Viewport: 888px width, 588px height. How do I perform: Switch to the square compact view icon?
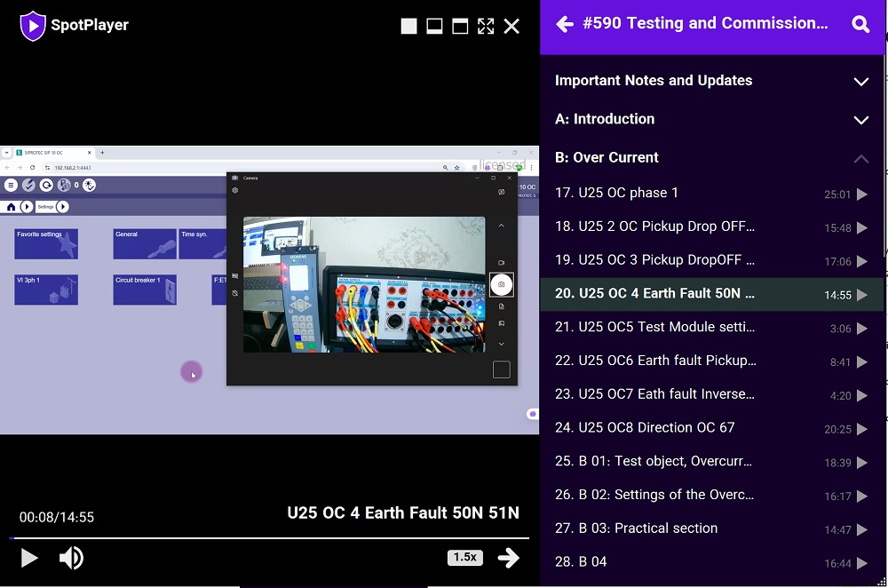pyautogui.click(x=408, y=27)
